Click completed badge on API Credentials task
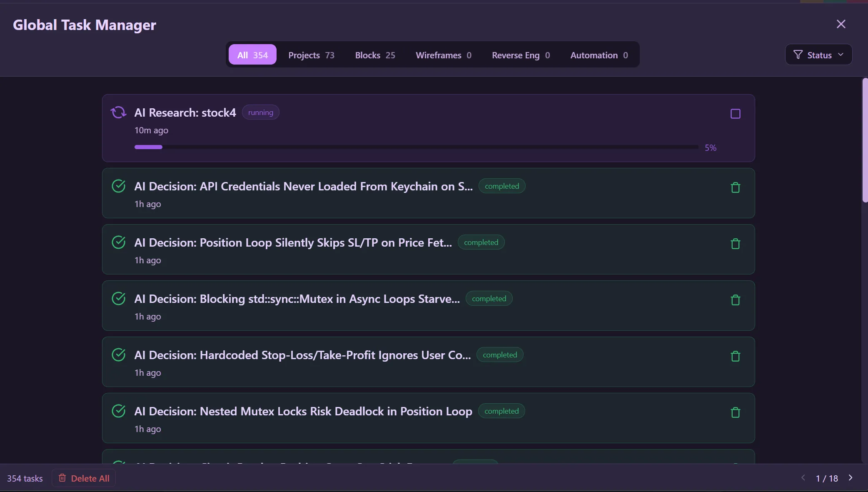868x492 pixels. click(502, 186)
